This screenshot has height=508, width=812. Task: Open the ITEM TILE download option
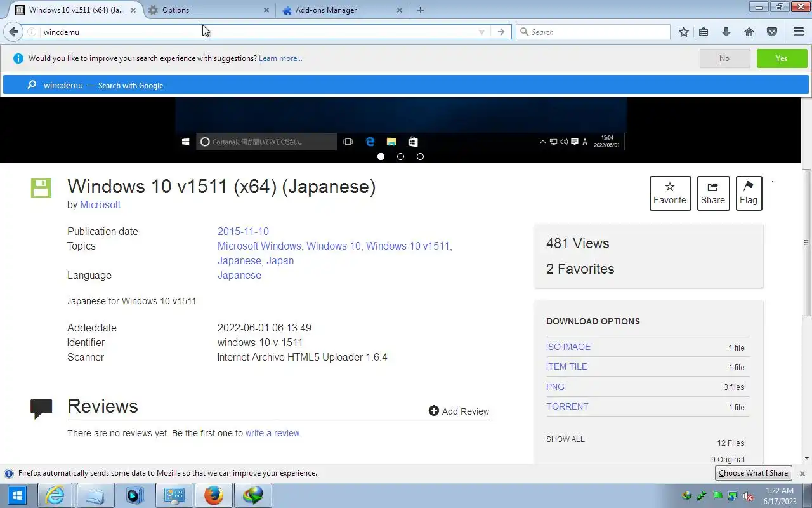click(x=566, y=366)
